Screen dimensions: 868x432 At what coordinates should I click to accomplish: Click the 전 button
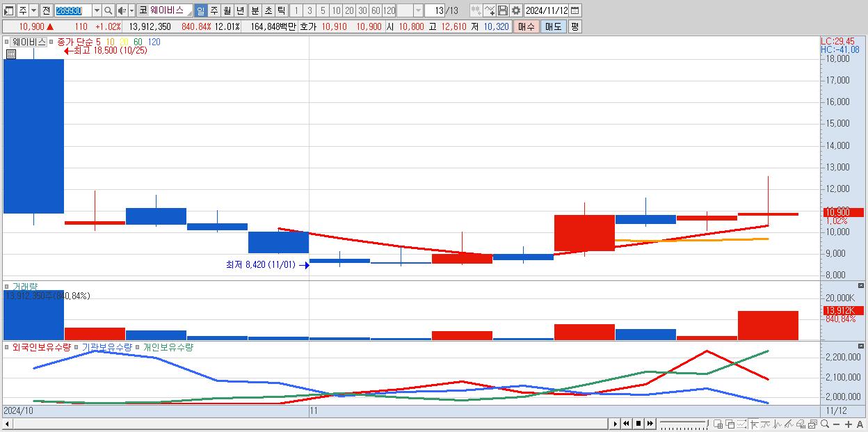point(47,10)
